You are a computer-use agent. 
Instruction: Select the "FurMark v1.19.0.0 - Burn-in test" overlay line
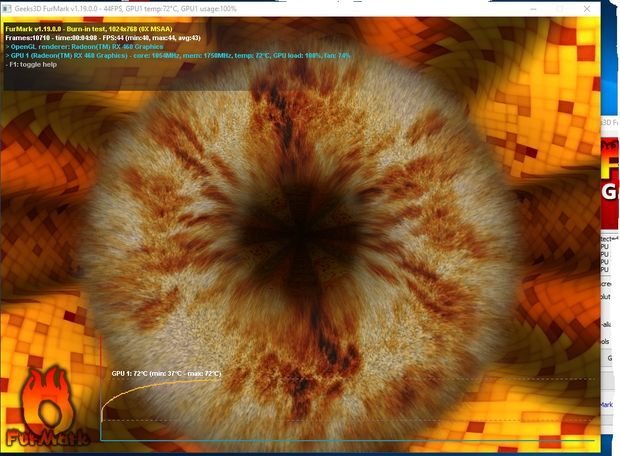[x=89, y=29]
